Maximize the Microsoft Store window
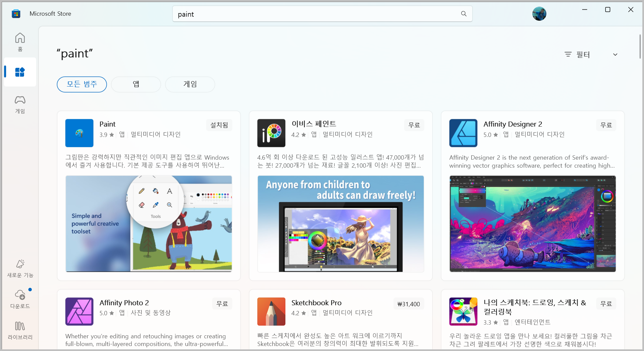Screen dimensions: 644x351 pyautogui.click(x=608, y=10)
